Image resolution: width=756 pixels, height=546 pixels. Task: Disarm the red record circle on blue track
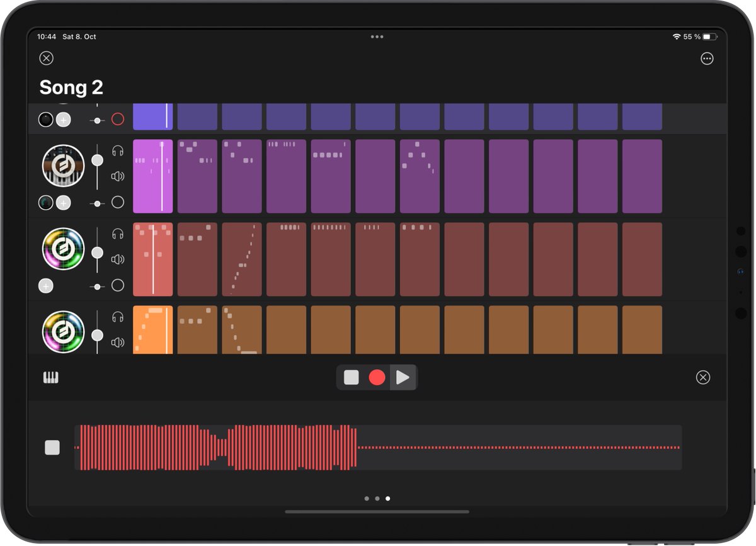[118, 119]
